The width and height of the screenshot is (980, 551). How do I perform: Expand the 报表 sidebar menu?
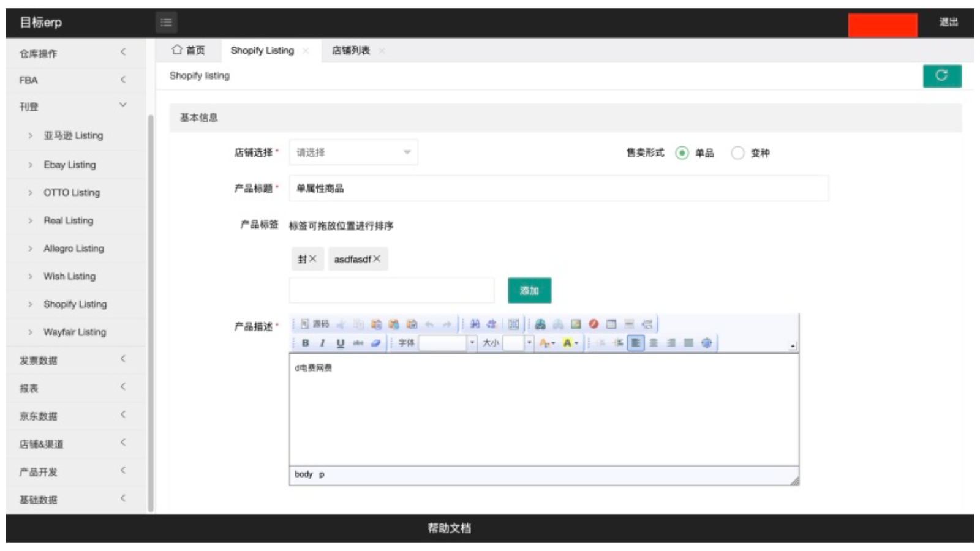click(75, 388)
